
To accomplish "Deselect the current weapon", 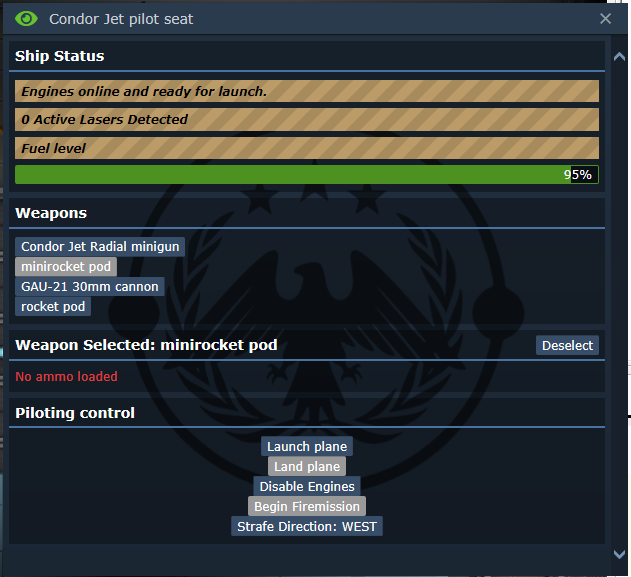I will coord(567,345).
